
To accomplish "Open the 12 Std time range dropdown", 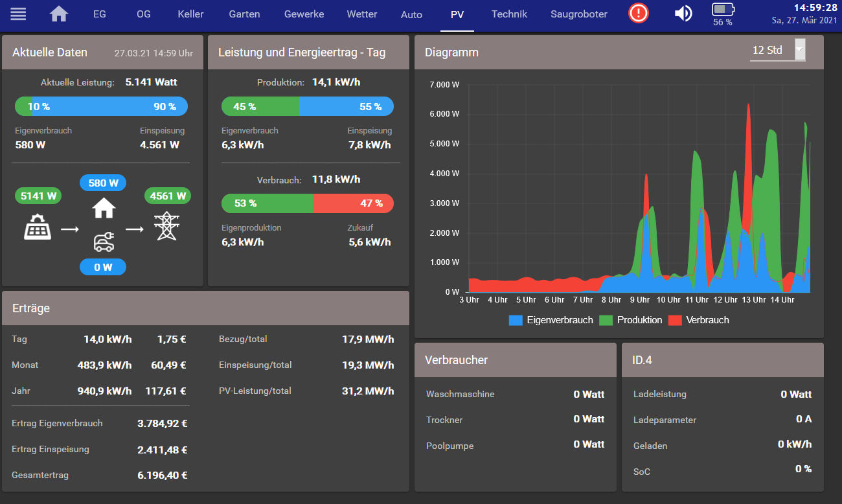I will coord(777,50).
